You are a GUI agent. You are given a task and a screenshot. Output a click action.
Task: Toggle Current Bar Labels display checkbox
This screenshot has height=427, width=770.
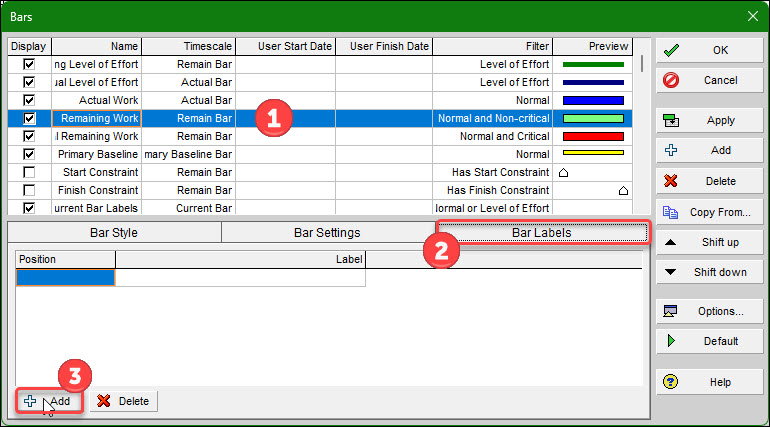(29, 208)
